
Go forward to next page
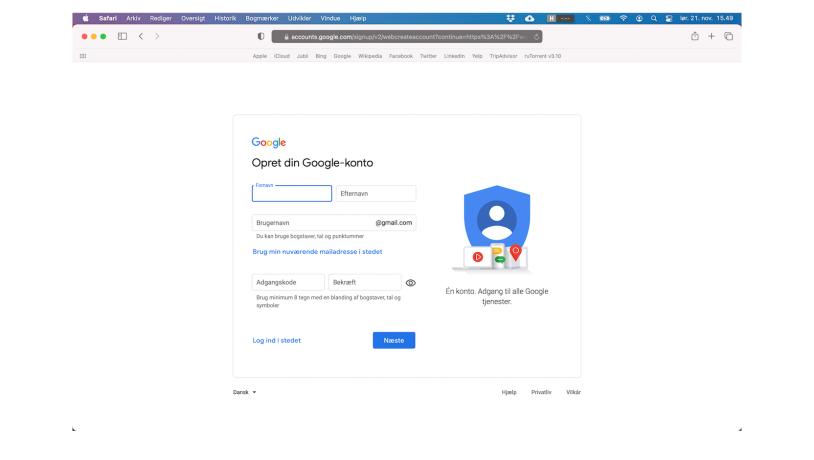coord(157,36)
